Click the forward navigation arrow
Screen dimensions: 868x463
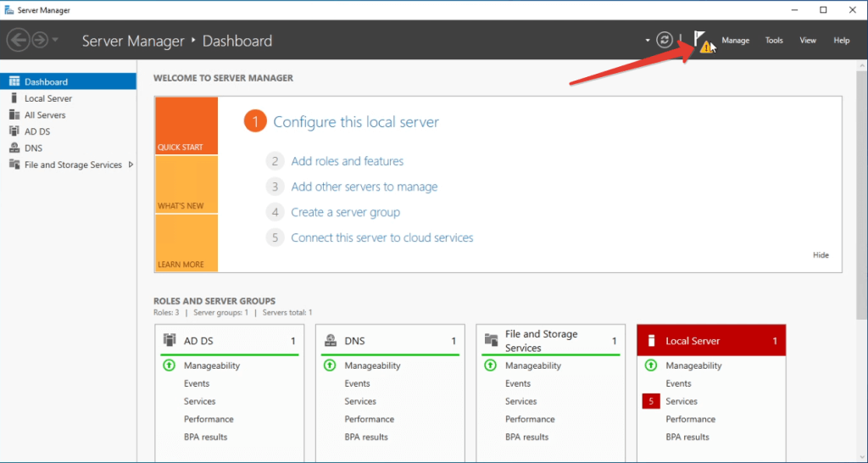point(40,41)
